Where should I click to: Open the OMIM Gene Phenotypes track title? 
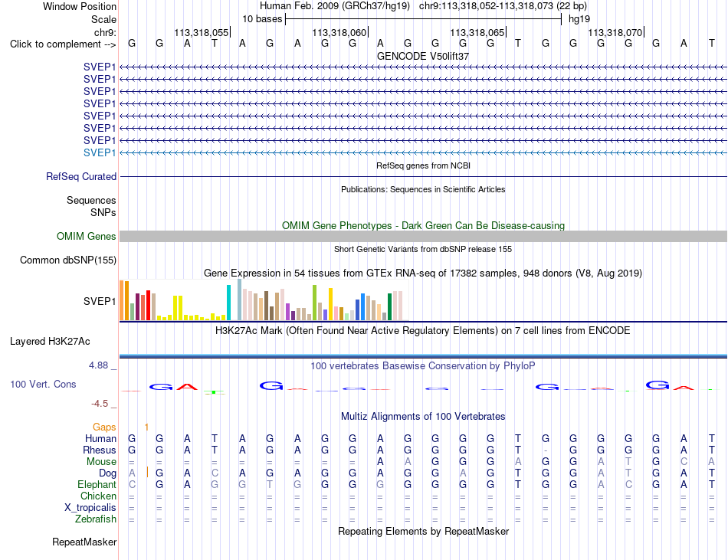pos(423,225)
